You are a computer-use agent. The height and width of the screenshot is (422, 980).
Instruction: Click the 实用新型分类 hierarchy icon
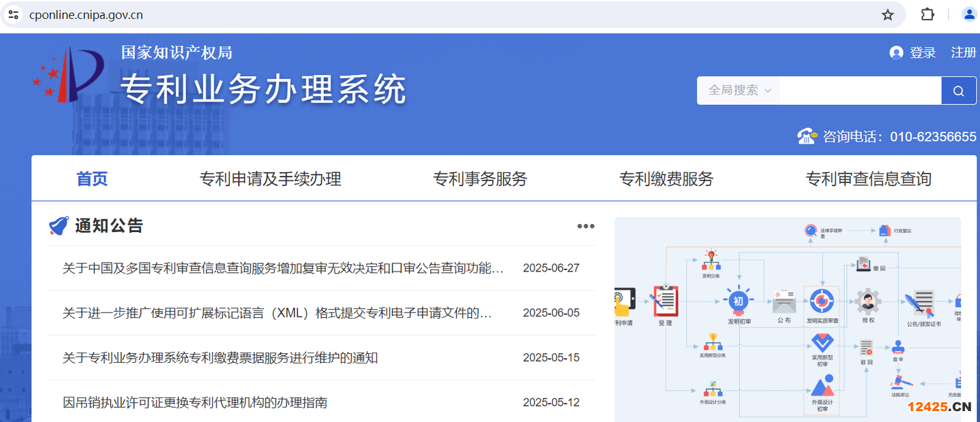[713, 342]
